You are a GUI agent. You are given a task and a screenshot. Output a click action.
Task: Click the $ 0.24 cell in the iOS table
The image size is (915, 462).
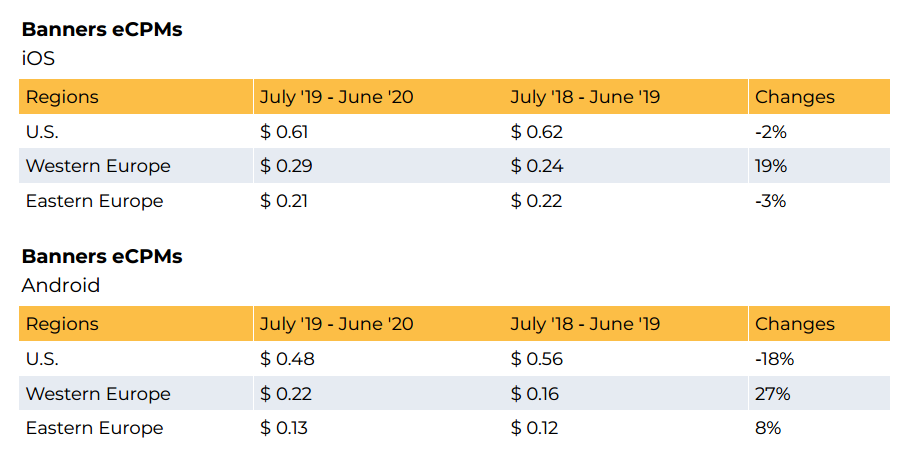pos(537,166)
